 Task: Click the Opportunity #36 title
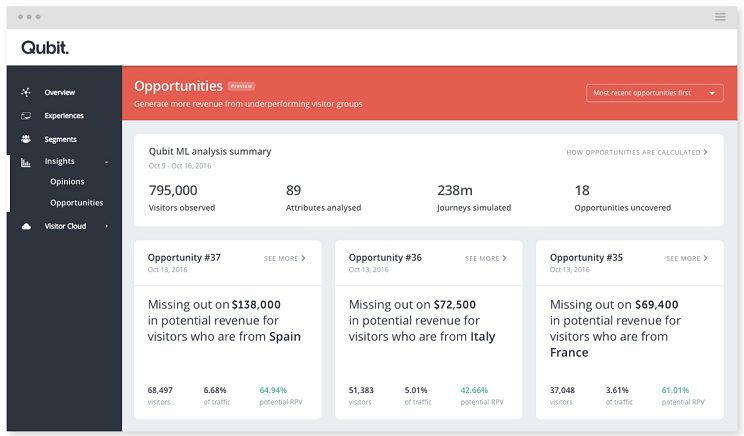tap(385, 257)
